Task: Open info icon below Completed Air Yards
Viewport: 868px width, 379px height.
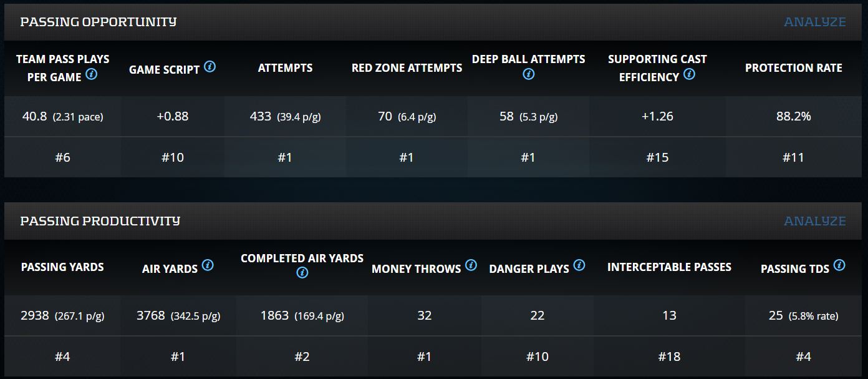Action: (x=302, y=273)
